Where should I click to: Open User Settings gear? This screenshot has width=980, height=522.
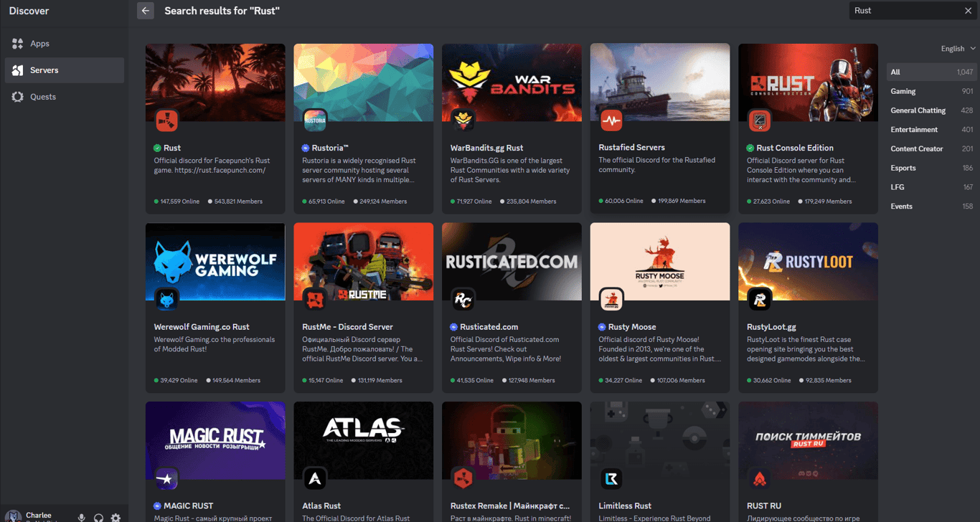[116, 518]
